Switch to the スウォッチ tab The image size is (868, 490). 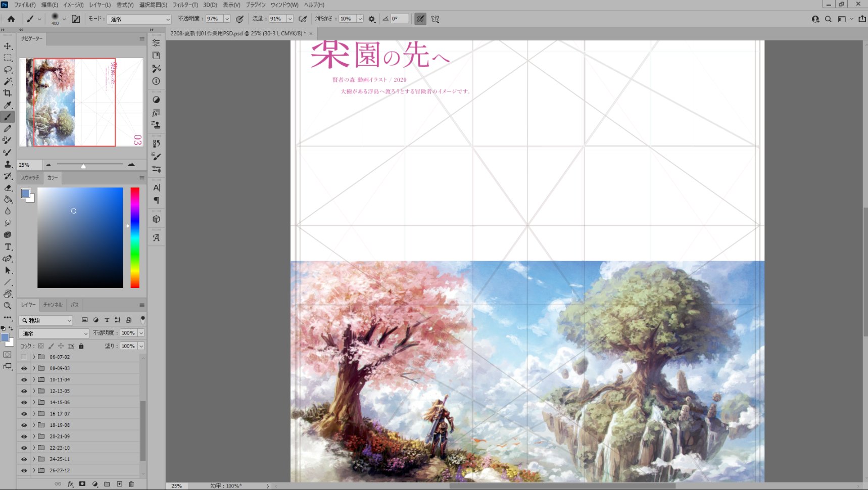coord(30,178)
